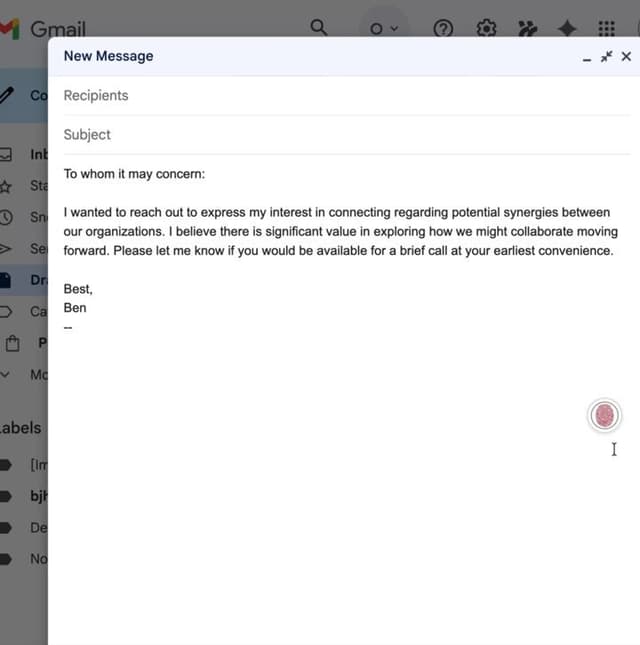640x645 pixels.
Task: Click into the Subject field
Action: [x=347, y=135]
